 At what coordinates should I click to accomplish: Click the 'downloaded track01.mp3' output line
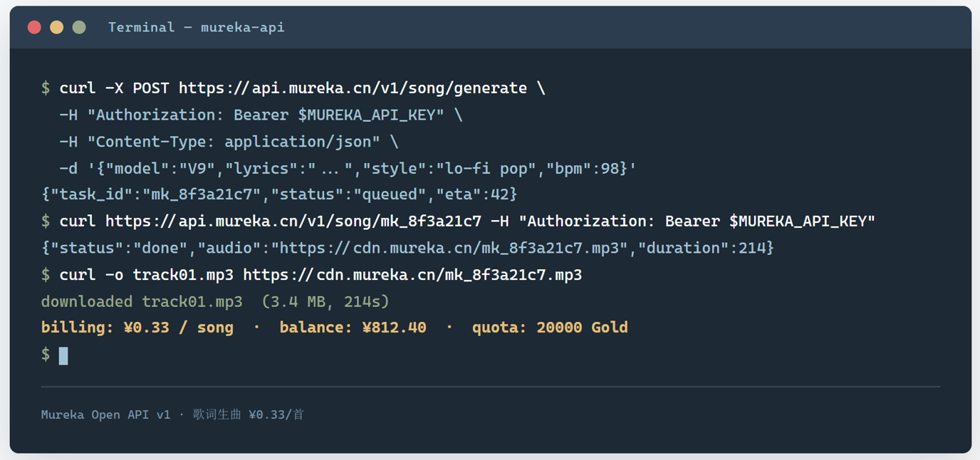pos(215,301)
